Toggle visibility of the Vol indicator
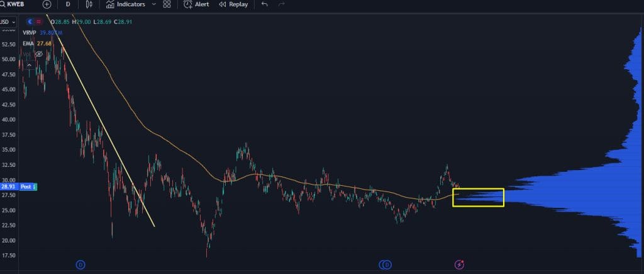644x274 pixels. click(39, 54)
